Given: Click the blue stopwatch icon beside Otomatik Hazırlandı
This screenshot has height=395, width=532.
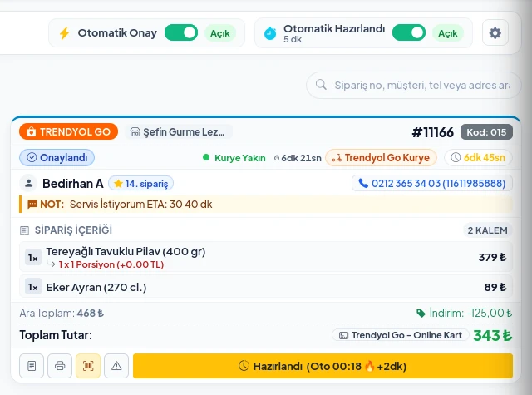Looking at the screenshot, I should 270,33.
